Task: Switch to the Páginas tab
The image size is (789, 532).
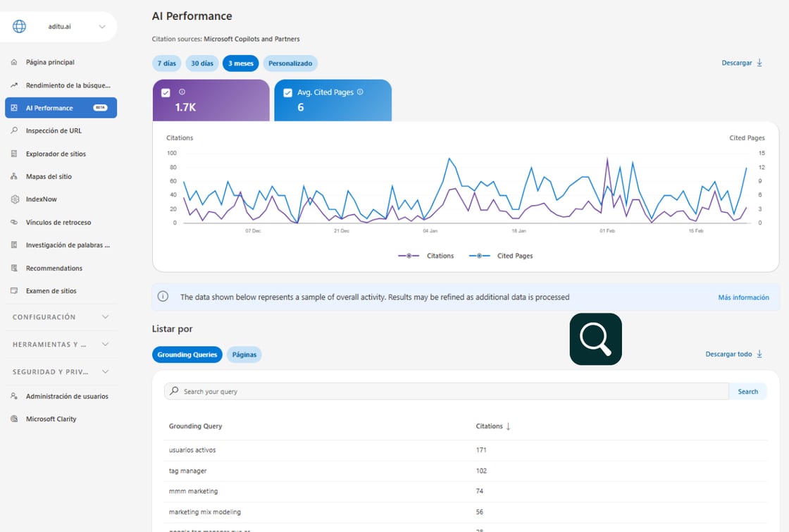Action: 244,355
